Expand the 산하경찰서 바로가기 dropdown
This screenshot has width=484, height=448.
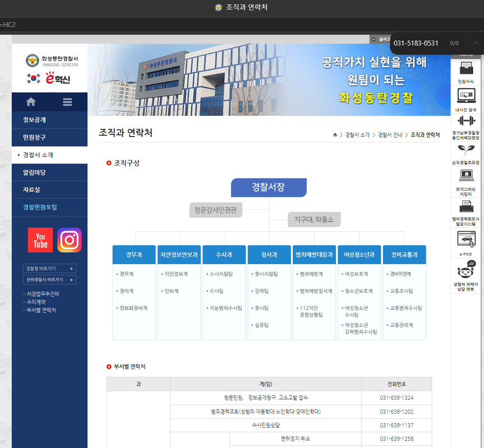click(49, 279)
